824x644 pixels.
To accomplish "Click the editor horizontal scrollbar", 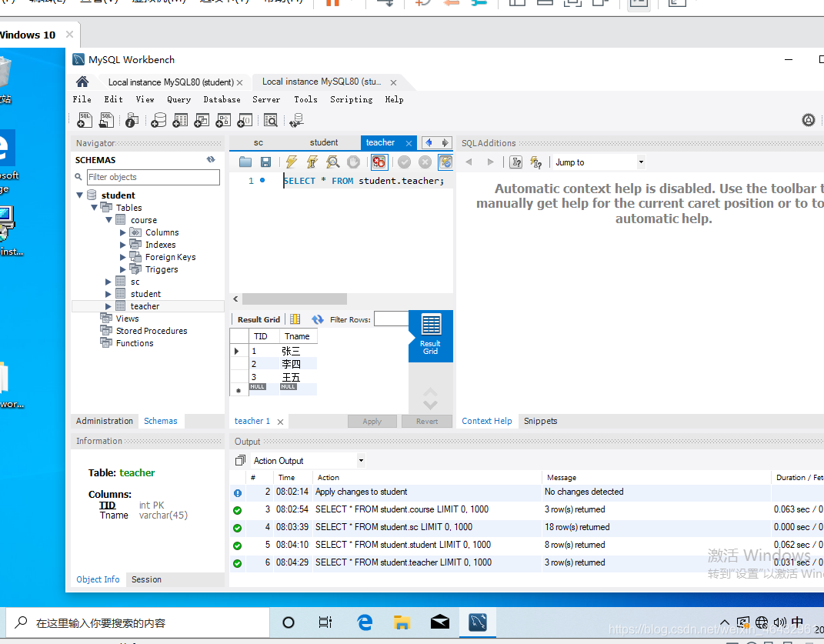I will click(294, 299).
